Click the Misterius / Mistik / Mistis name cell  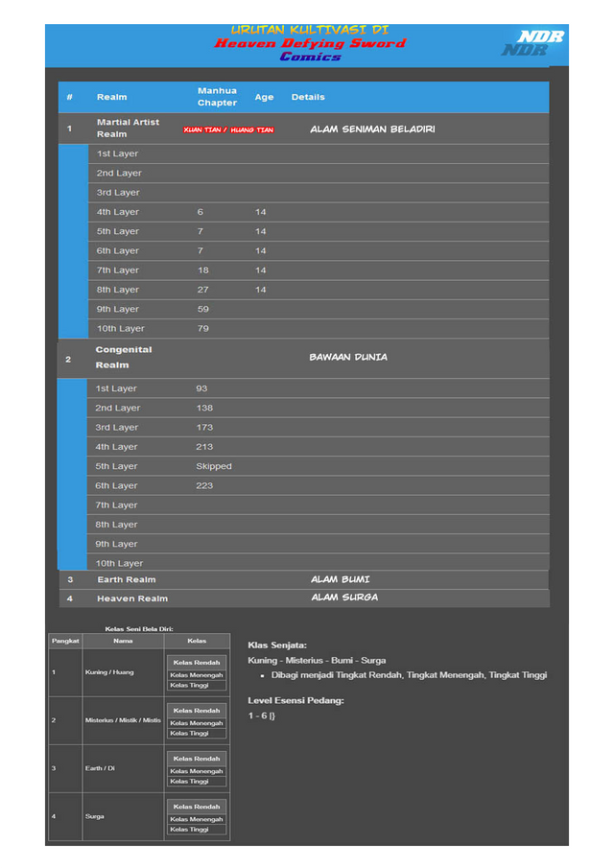tap(123, 719)
